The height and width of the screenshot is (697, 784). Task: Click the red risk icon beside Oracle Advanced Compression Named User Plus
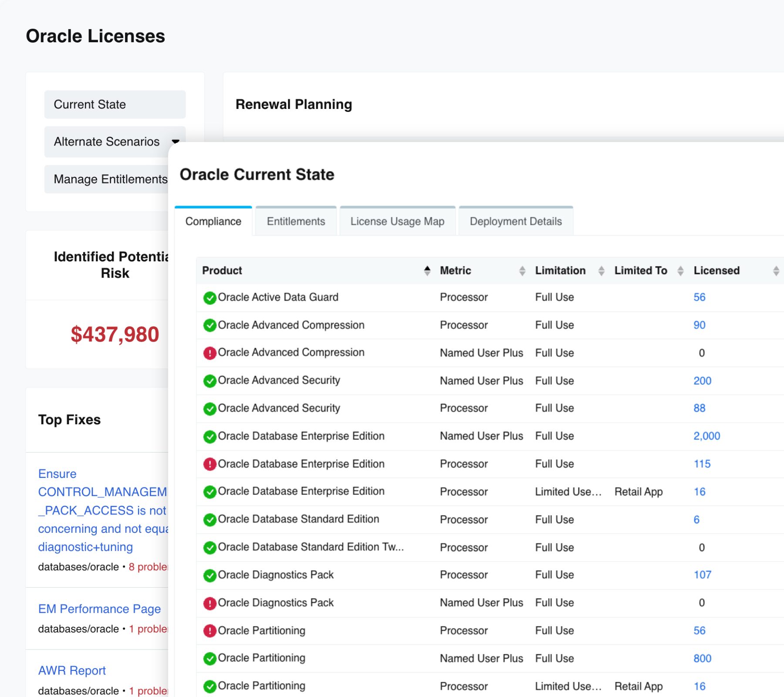[210, 353]
